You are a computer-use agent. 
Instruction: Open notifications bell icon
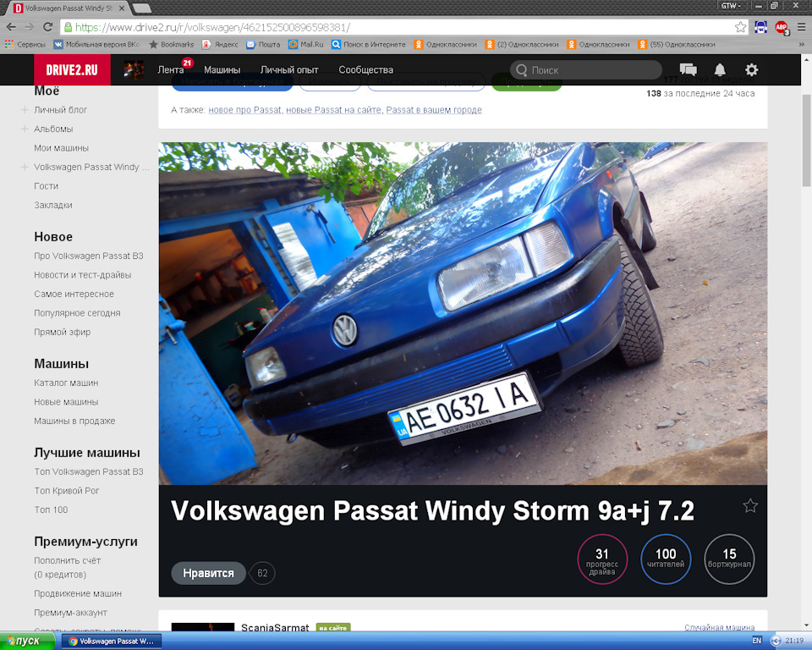pyautogui.click(x=720, y=70)
